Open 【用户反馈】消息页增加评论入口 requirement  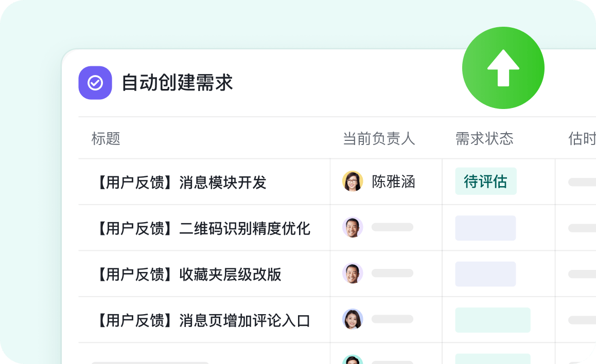tap(202, 321)
